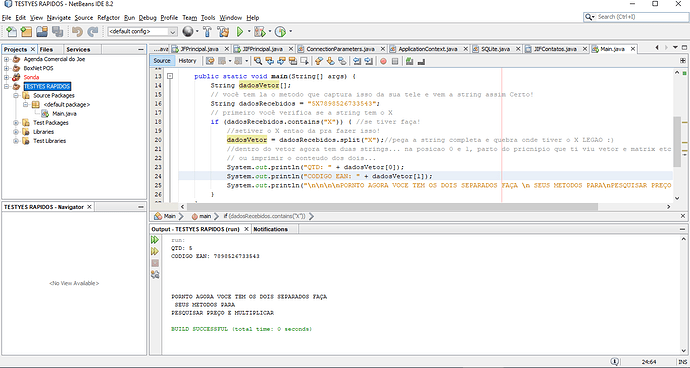Screen dimensions: 690x368
Task: Click the Comment editor toolbar icon
Action: coord(410,61)
